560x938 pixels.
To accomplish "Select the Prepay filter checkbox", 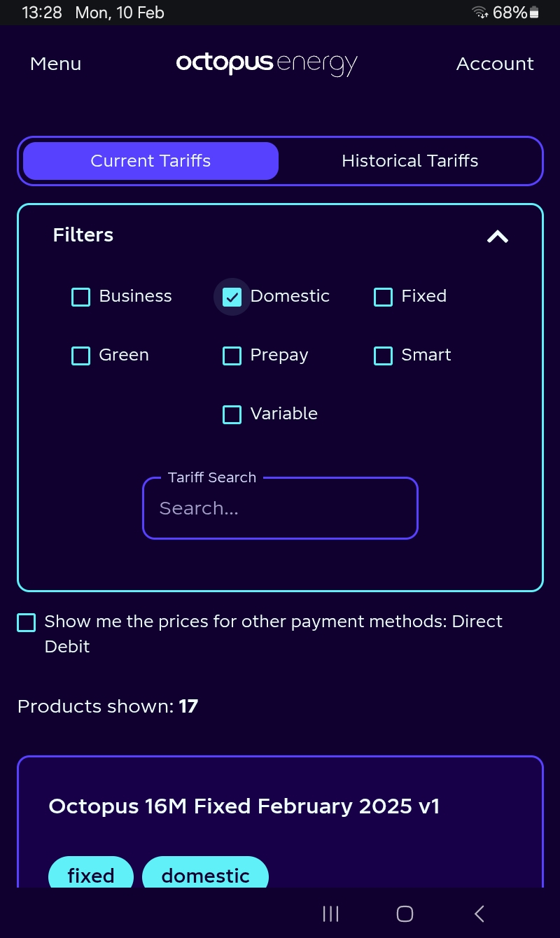I will click(x=232, y=356).
